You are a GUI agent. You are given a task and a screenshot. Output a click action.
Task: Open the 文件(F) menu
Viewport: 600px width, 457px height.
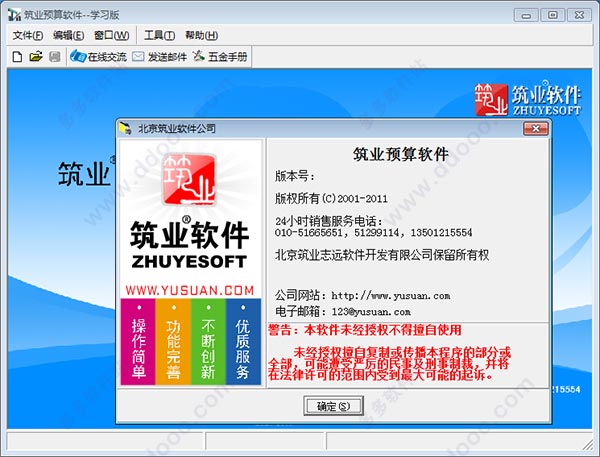pos(28,36)
